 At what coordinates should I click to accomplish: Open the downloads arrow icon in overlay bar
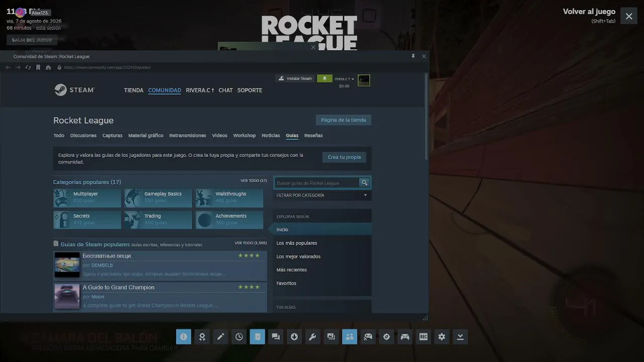(294, 337)
